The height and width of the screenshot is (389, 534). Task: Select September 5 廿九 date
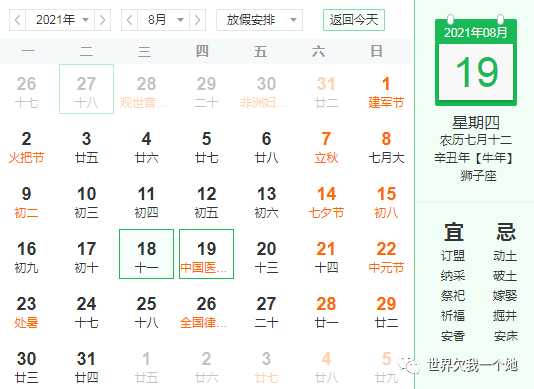386,367
